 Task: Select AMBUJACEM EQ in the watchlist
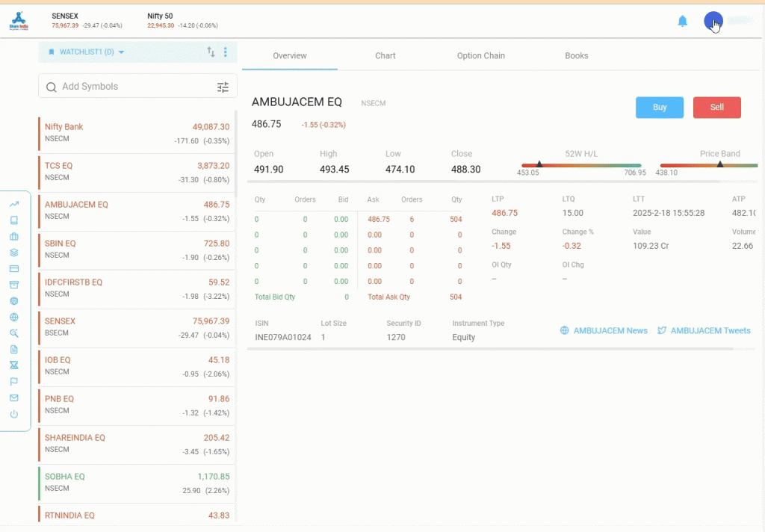(137, 211)
